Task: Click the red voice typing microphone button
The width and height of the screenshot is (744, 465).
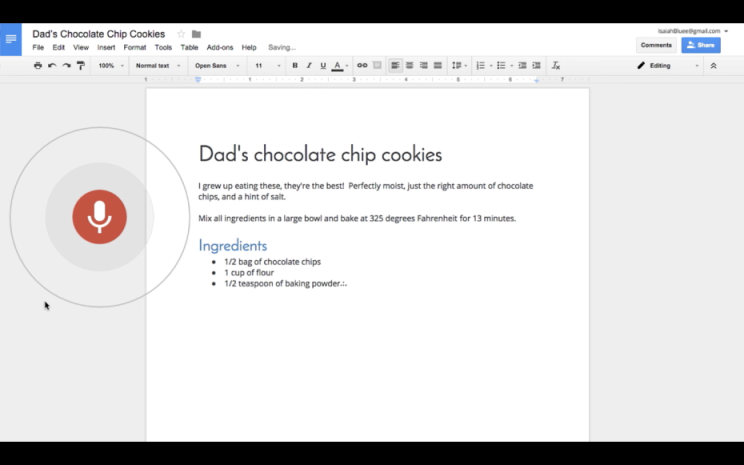Action: coord(99,216)
